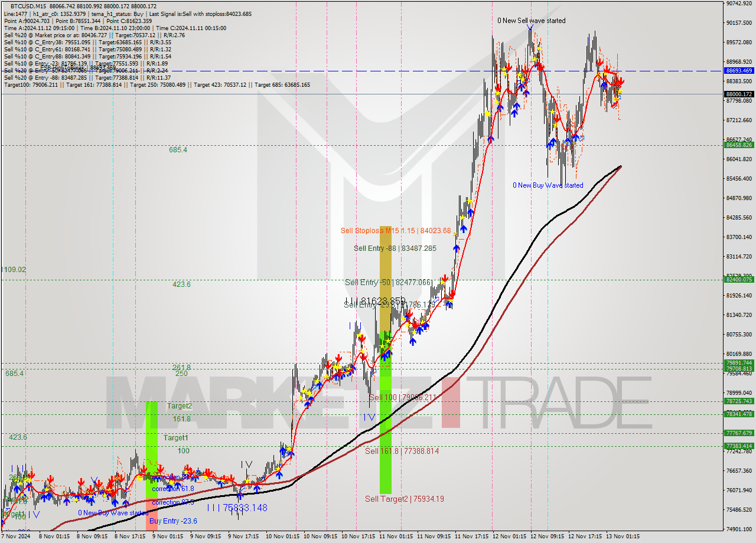Select the green 77383.414 price tag
The image size is (756, 543).
tap(739, 446)
